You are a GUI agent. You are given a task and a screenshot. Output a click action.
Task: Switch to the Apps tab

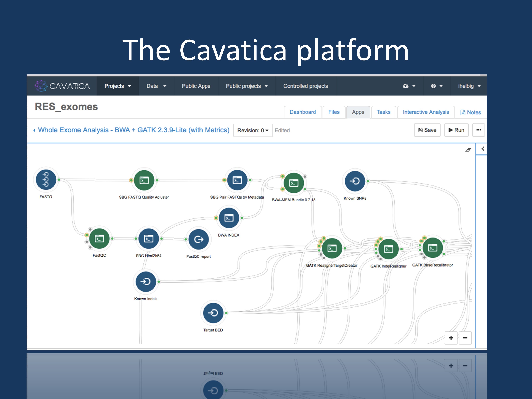(x=358, y=112)
